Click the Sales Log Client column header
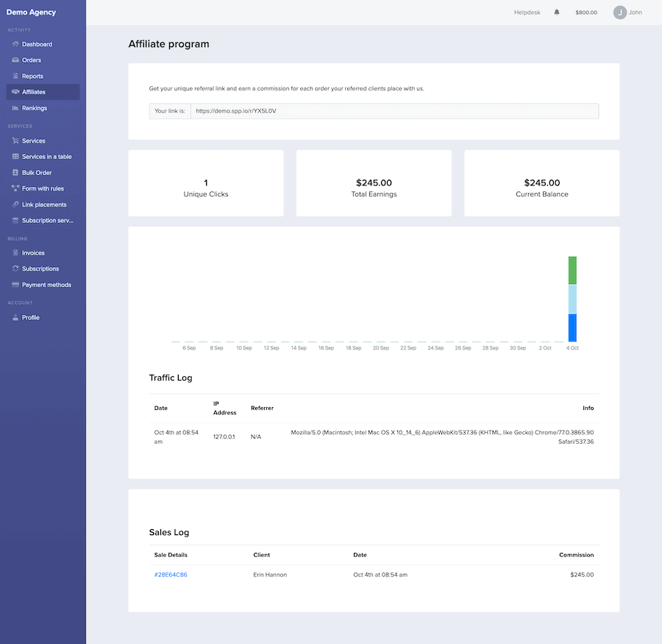662x644 pixels. coord(261,555)
